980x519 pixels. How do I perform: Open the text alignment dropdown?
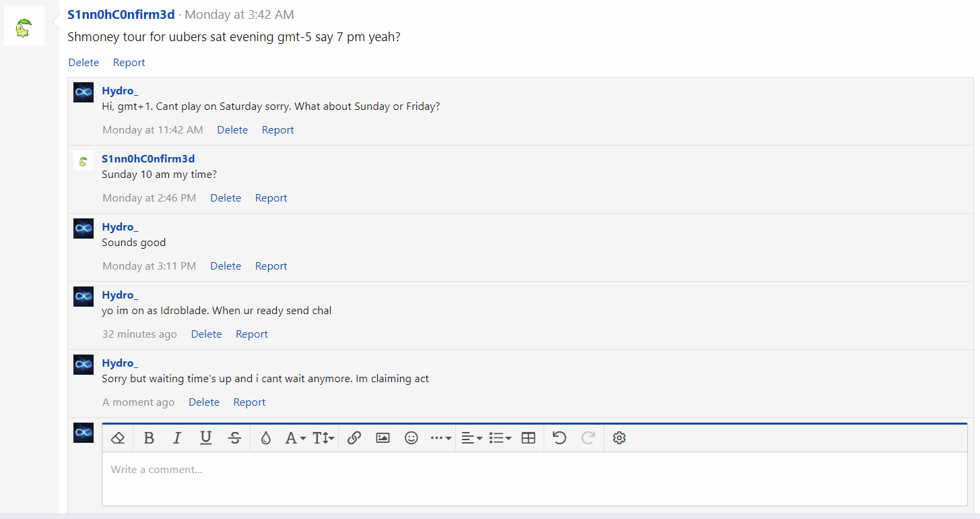(x=471, y=438)
